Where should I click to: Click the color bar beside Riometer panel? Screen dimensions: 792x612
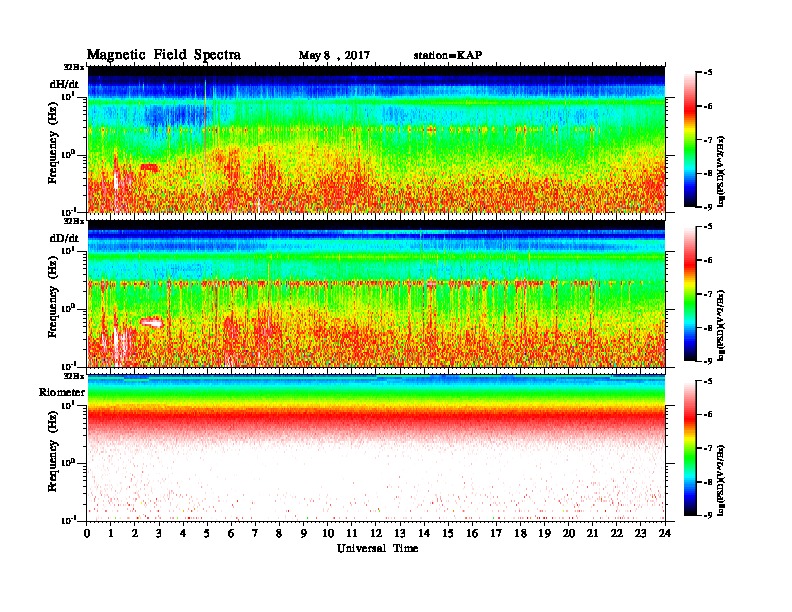click(690, 448)
